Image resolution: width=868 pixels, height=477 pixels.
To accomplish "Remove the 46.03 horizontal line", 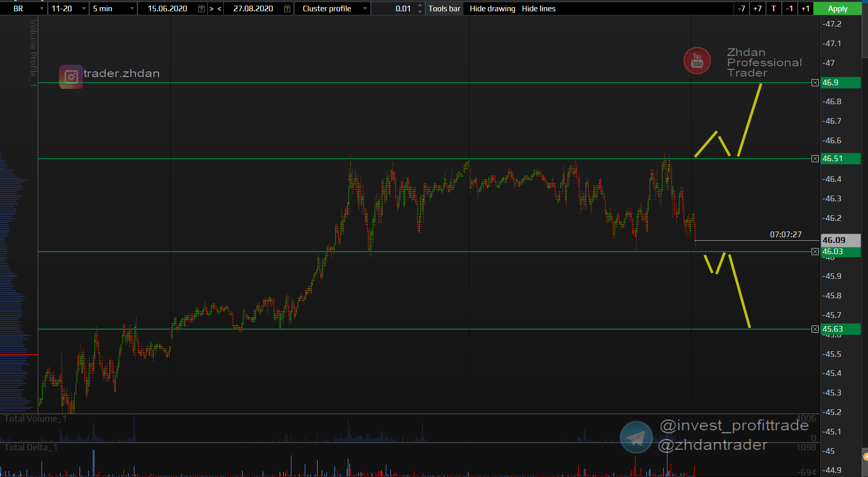I will click(x=815, y=252).
